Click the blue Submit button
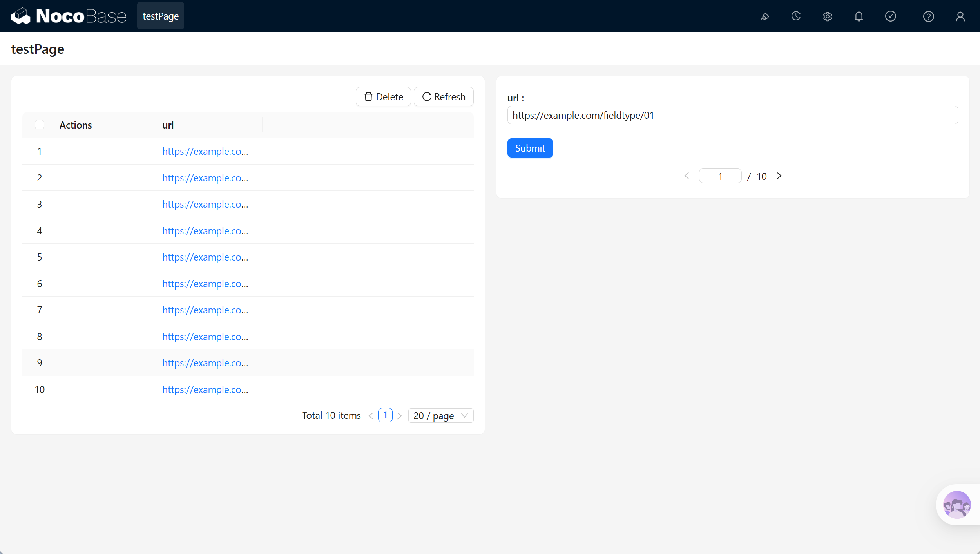980x554 pixels. [x=530, y=148]
